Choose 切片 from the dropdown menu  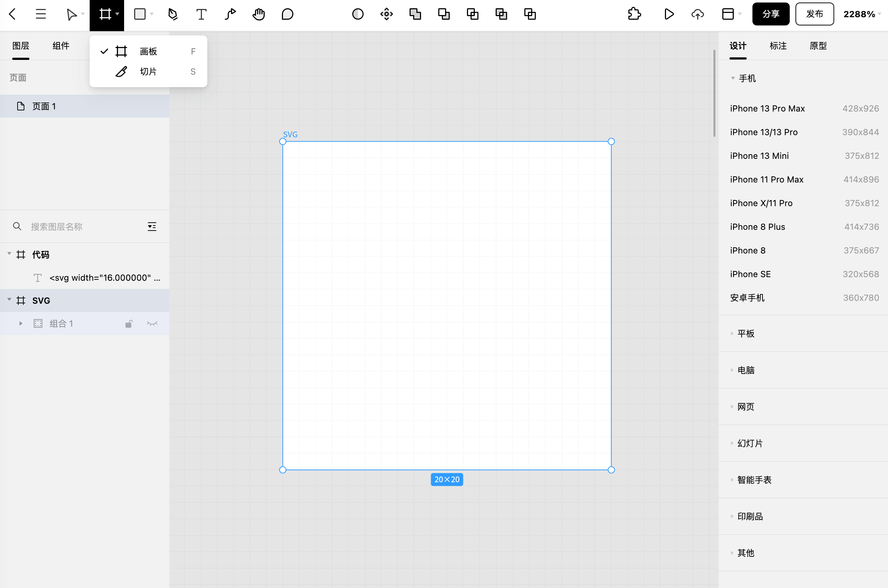[x=148, y=72]
